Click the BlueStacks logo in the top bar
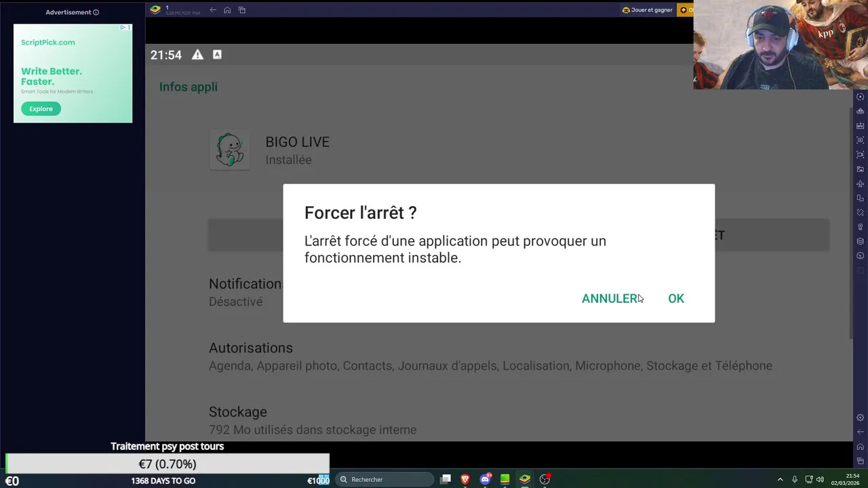This screenshot has width=868, height=488. pos(155,9)
